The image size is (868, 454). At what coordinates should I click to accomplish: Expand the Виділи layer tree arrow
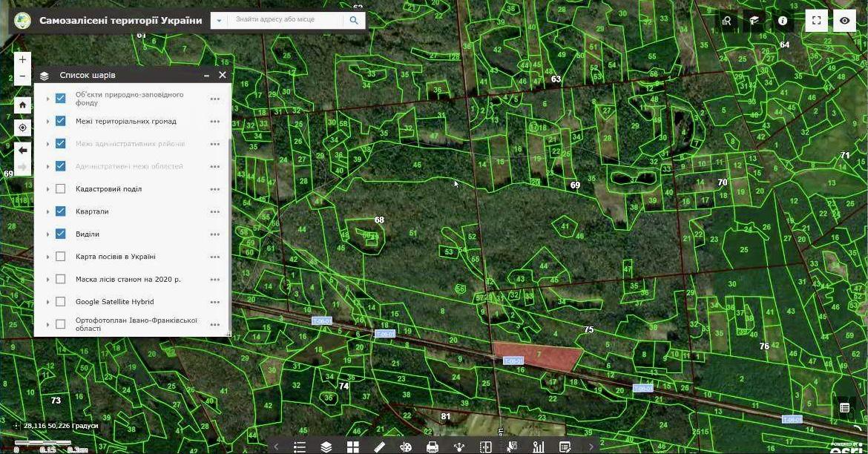click(48, 234)
